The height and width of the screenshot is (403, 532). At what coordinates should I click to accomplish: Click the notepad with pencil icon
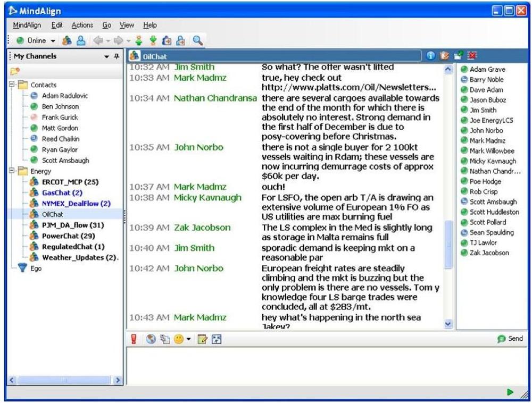click(202, 339)
